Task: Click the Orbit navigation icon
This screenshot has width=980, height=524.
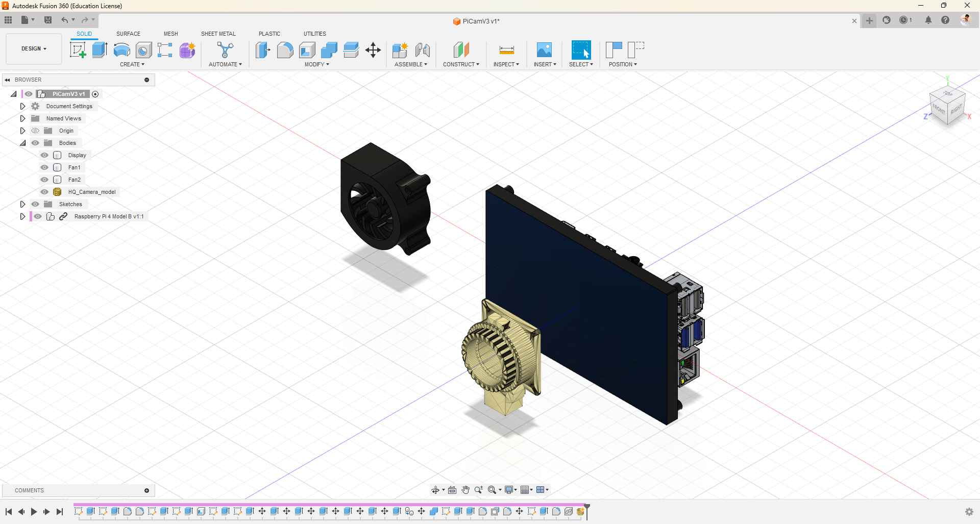Action: (x=435, y=490)
